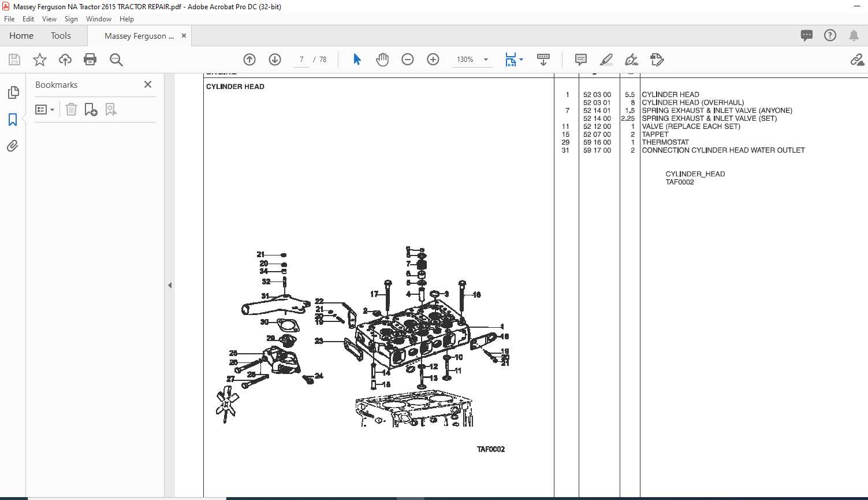The image size is (868, 500).
Task: Close the Bookmarks panel
Action: coord(148,84)
